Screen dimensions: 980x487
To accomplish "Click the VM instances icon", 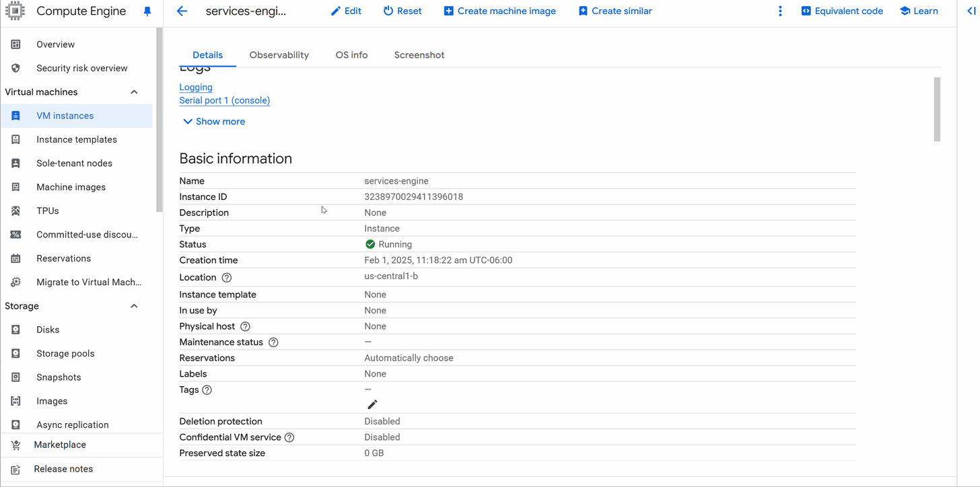I will (x=16, y=116).
